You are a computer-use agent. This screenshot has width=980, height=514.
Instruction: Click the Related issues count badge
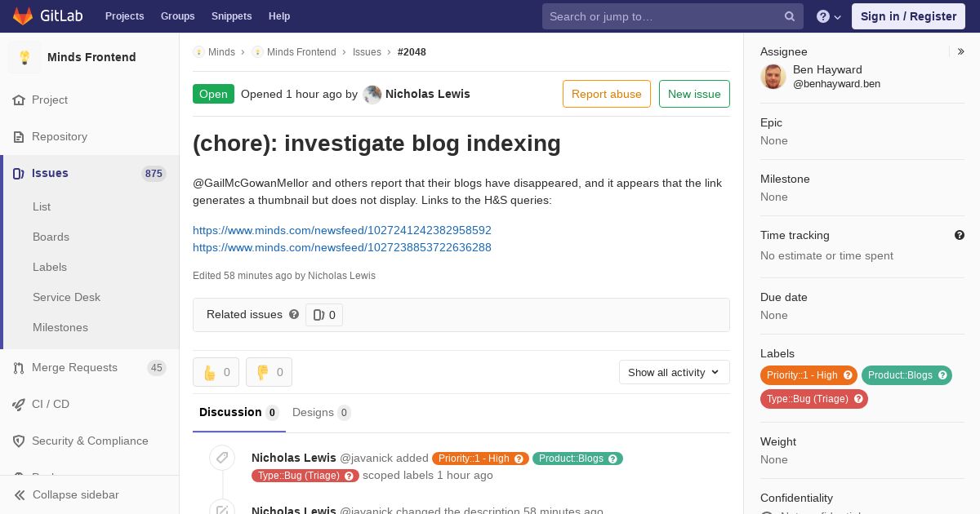[x=324, y=315]
